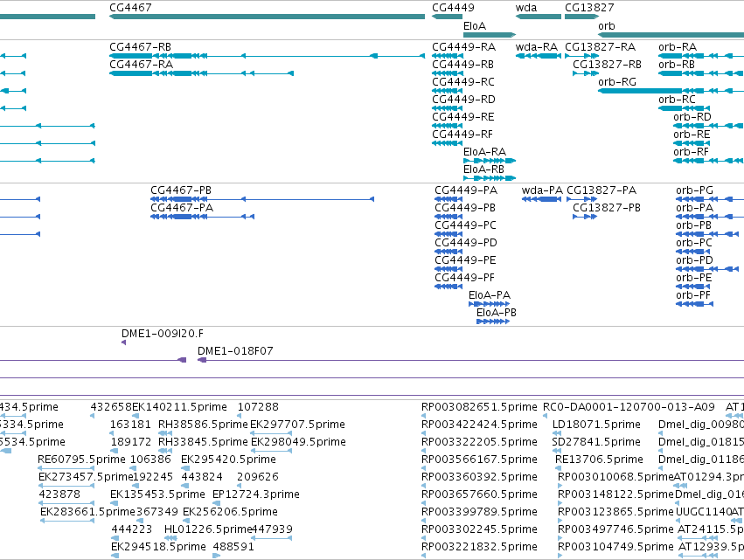This screenshot has width=744, height=560.
Task: Pick the orb-PF protein feature
Action: [695, 304]
